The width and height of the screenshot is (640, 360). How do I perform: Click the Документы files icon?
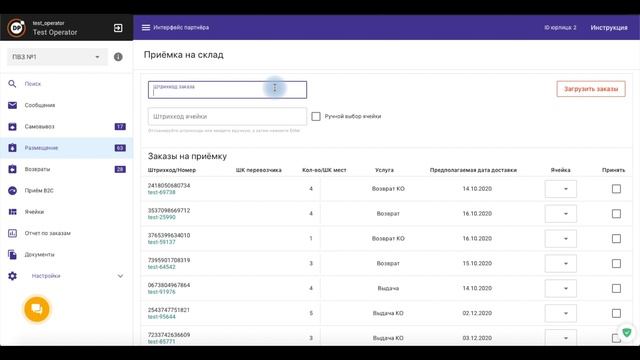12,254
